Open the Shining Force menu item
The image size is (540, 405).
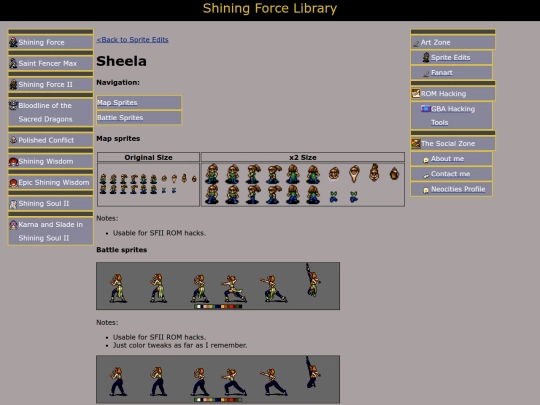pos(41,42)
